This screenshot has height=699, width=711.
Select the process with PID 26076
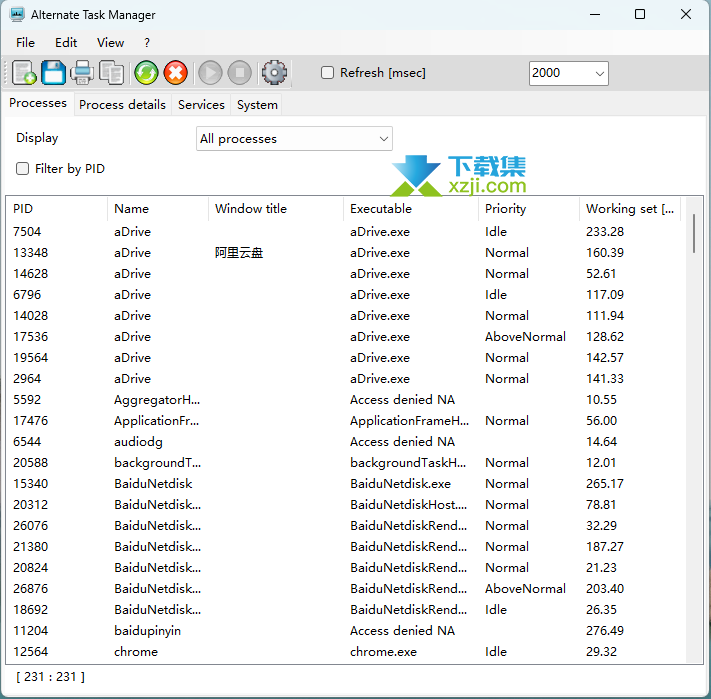[345, 526]
